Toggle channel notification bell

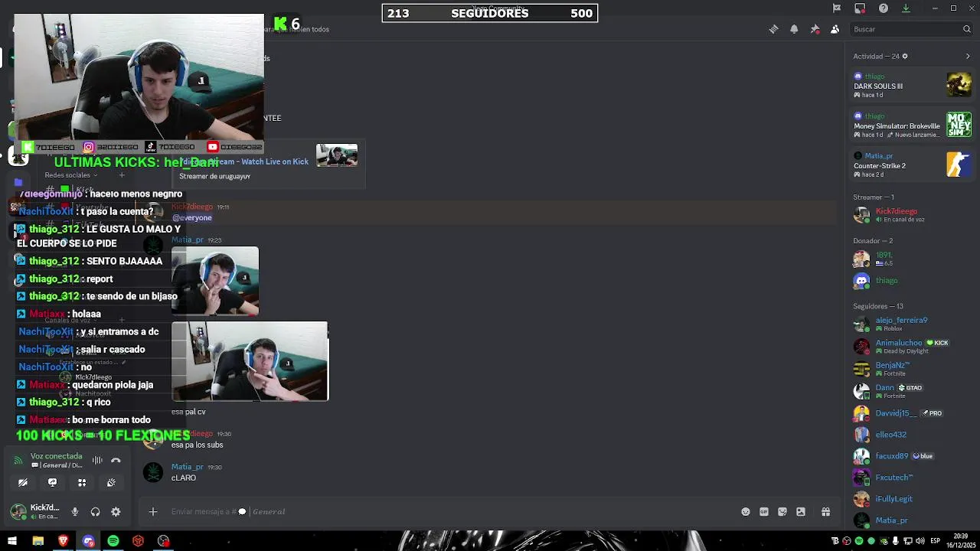click(794, 29)
